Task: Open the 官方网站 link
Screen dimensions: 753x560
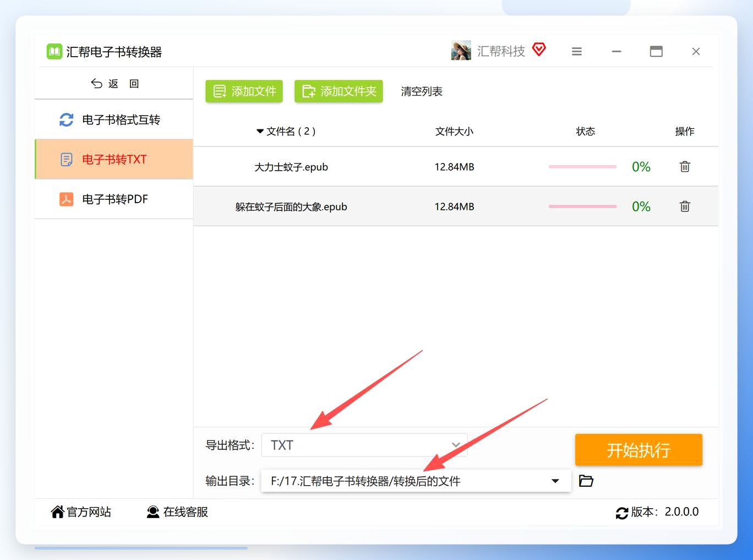Action: click(81, 512)
